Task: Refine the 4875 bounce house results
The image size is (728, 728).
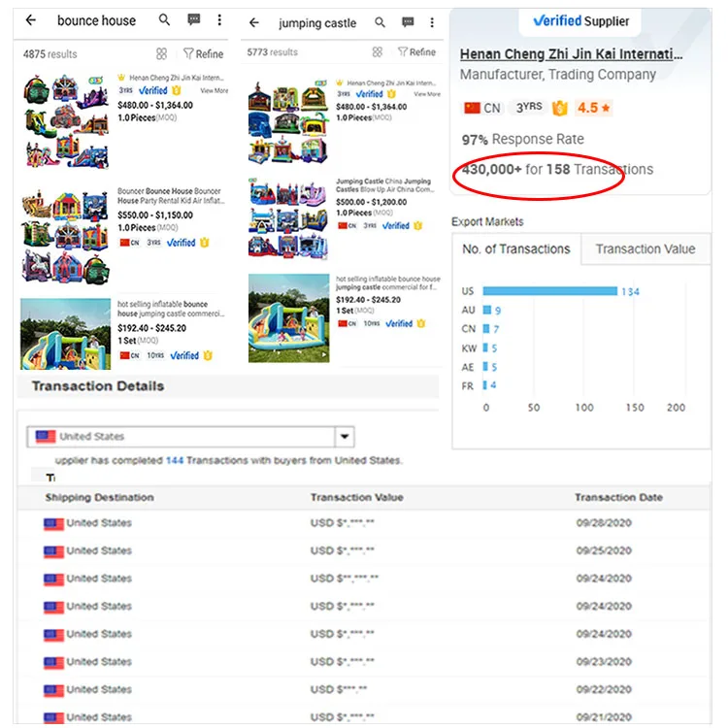Action: point(204,53)
